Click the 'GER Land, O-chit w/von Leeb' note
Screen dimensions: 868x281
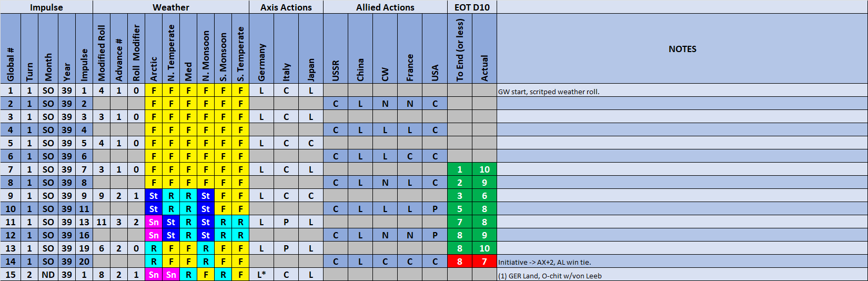(x=550, y=276)
